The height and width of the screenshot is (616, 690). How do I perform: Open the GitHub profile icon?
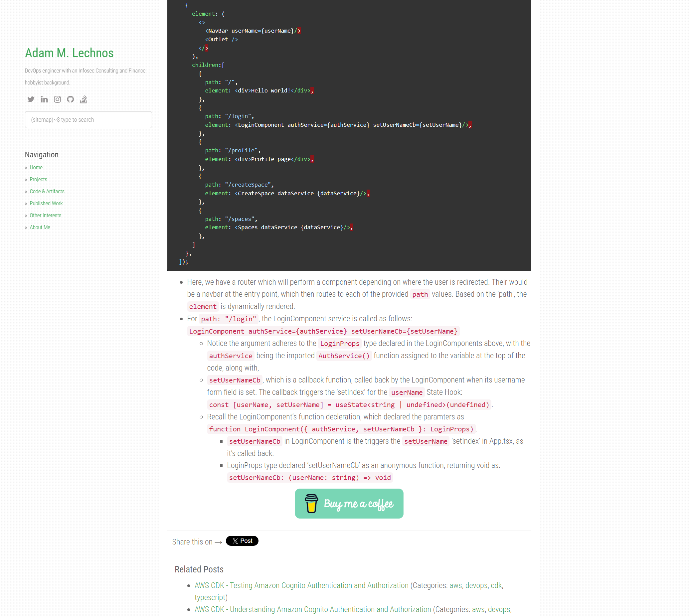pyautogui.click(x=71, y=99)
